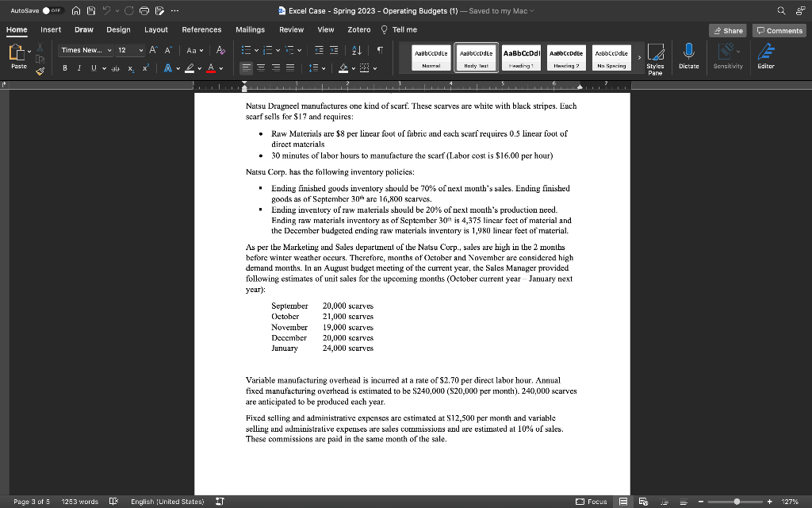Open the Layout tab

[156, 29]
